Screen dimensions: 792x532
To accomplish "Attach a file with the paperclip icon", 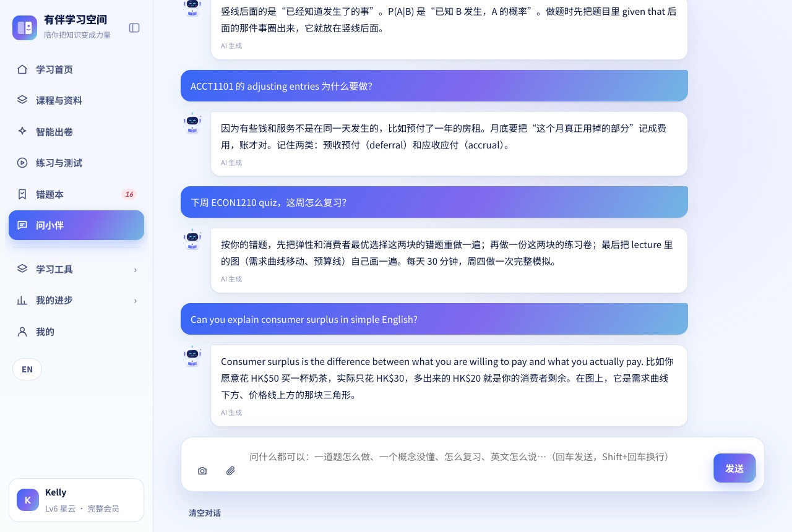I will tap(231, 471).
